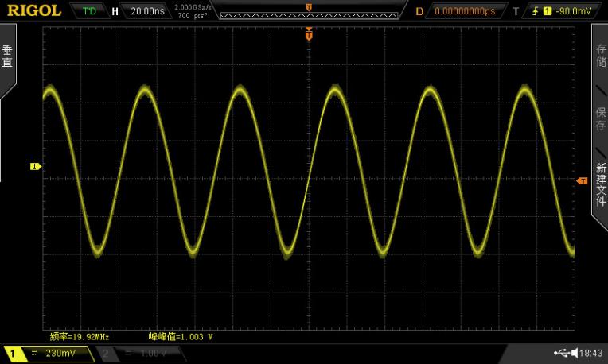The image size is (608, 364).
Task: Click the T trigger label in header
Action: (516, 11)
